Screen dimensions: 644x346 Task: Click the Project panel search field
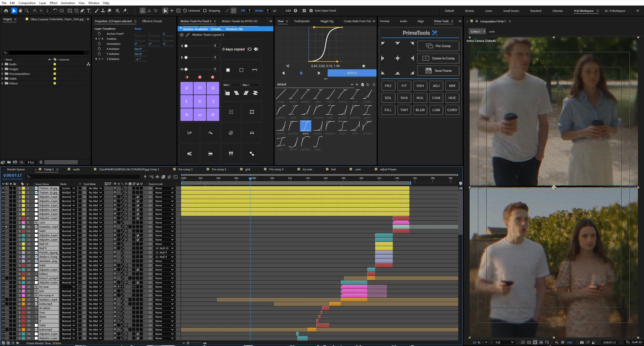[x=46, y=53]
